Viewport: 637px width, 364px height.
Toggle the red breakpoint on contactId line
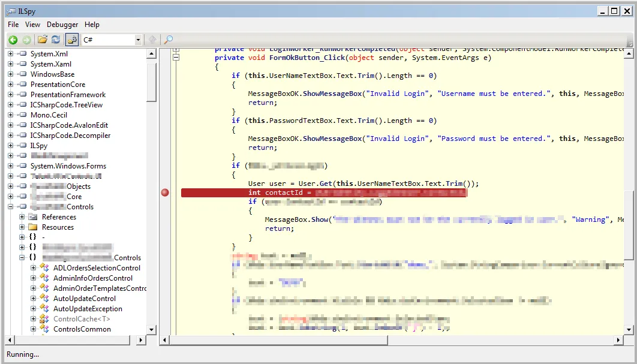click(x=165, y=192)
